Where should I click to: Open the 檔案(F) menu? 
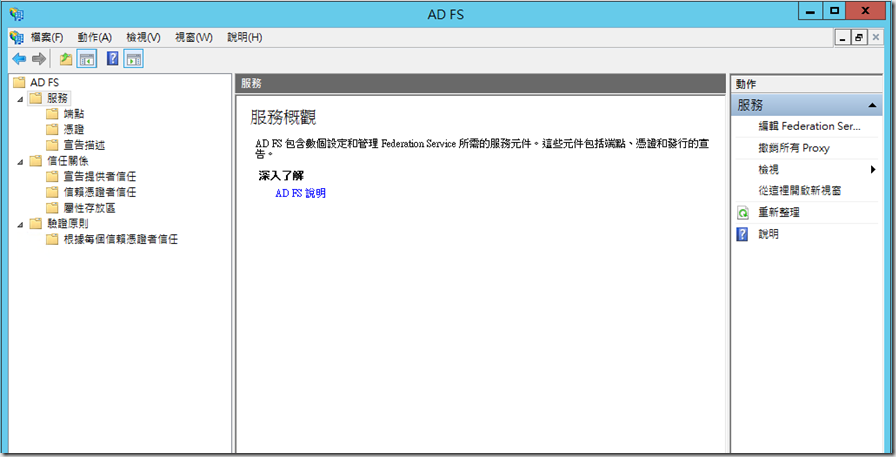(x=47, y=37)
